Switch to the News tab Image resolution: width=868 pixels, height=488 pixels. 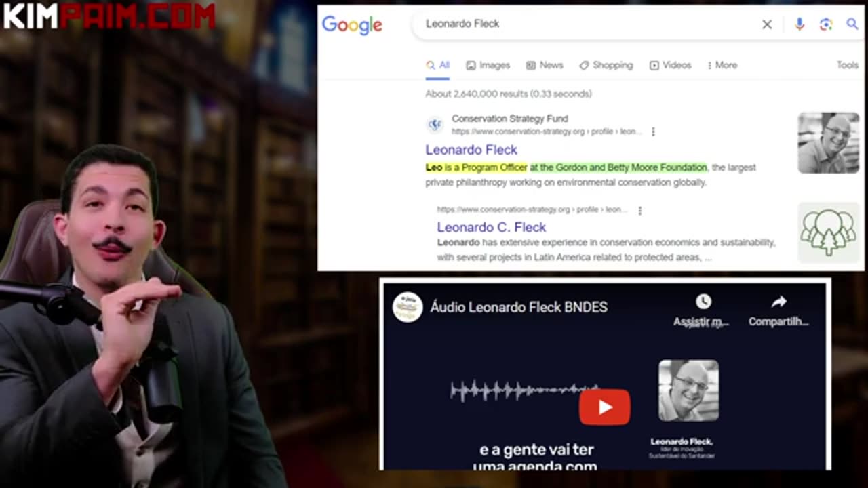(x=545, y=65)
